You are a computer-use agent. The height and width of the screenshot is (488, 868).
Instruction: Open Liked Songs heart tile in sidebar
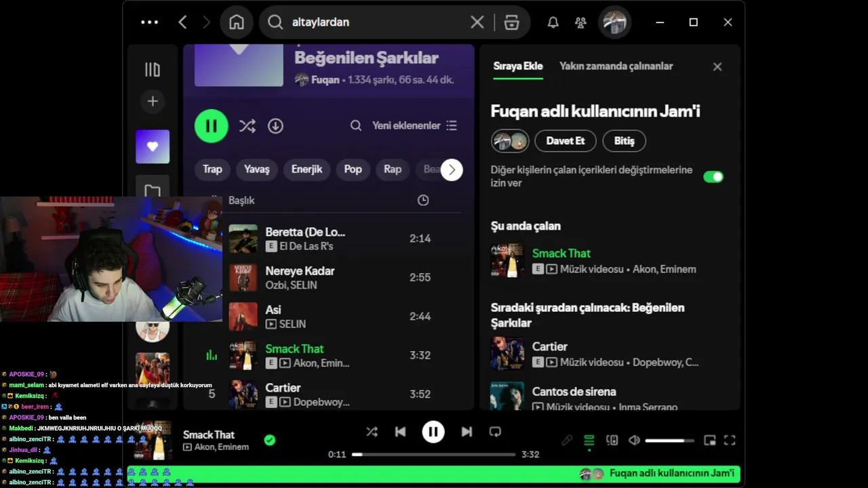pos(153,146)
